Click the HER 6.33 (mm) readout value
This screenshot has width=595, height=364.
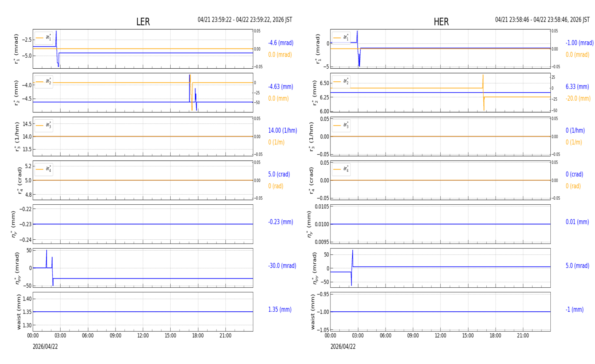[x=577, y=87]
